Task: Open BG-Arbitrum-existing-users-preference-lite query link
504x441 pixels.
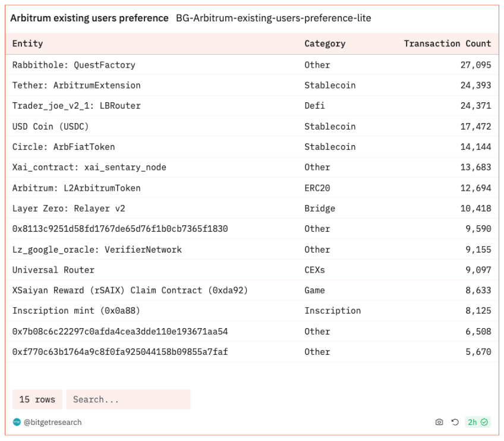Action: [x=273, y=18]
